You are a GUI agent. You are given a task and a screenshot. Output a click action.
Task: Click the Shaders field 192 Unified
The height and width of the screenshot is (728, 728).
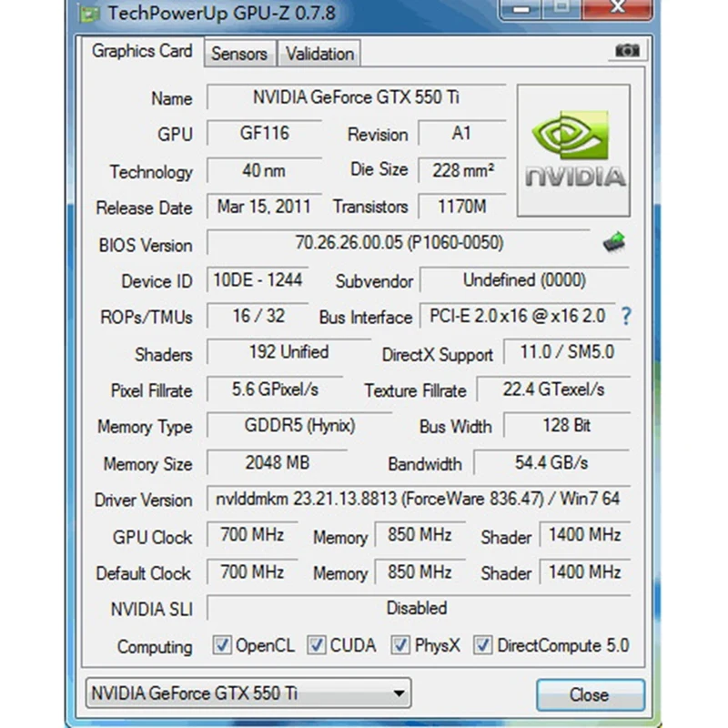288,352
